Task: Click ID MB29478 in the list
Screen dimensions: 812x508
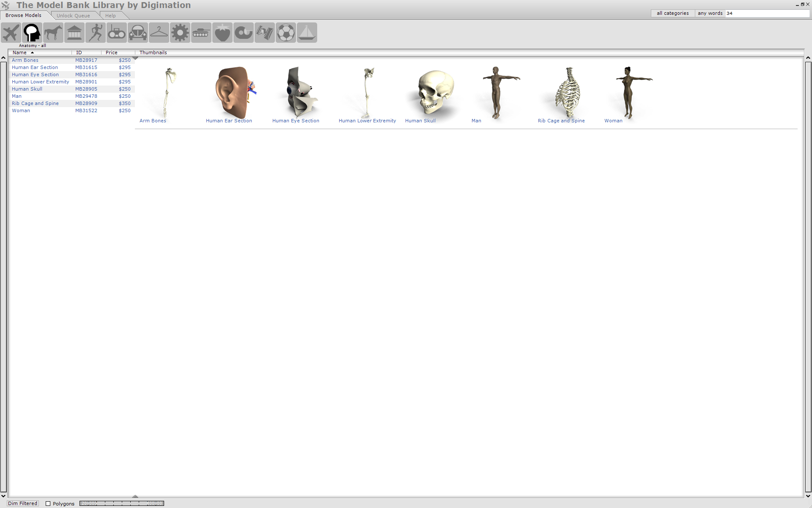Action: (86, 96)
